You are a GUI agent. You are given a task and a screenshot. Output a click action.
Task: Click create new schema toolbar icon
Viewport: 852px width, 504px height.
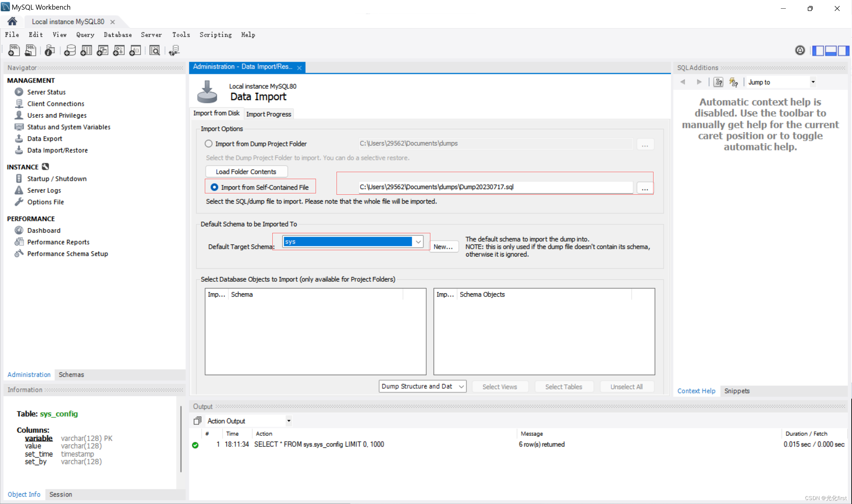70,50
